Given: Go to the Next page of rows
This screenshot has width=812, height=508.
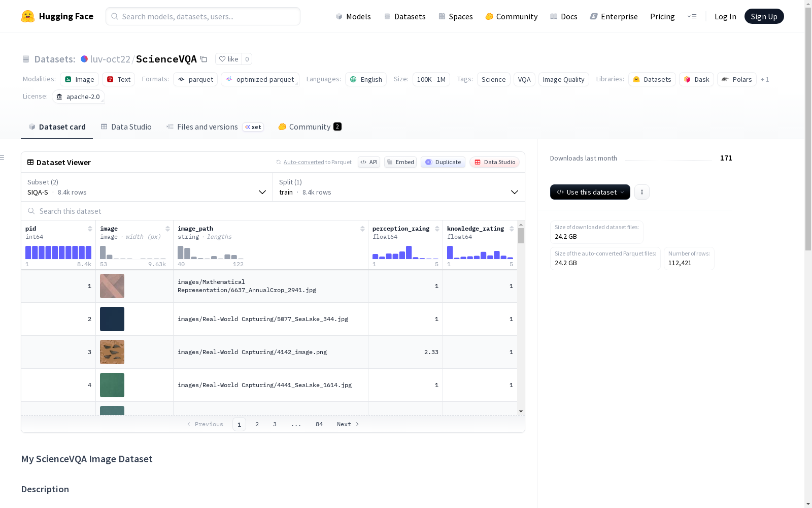Looking at the screenshot, I should coord(348,424).
